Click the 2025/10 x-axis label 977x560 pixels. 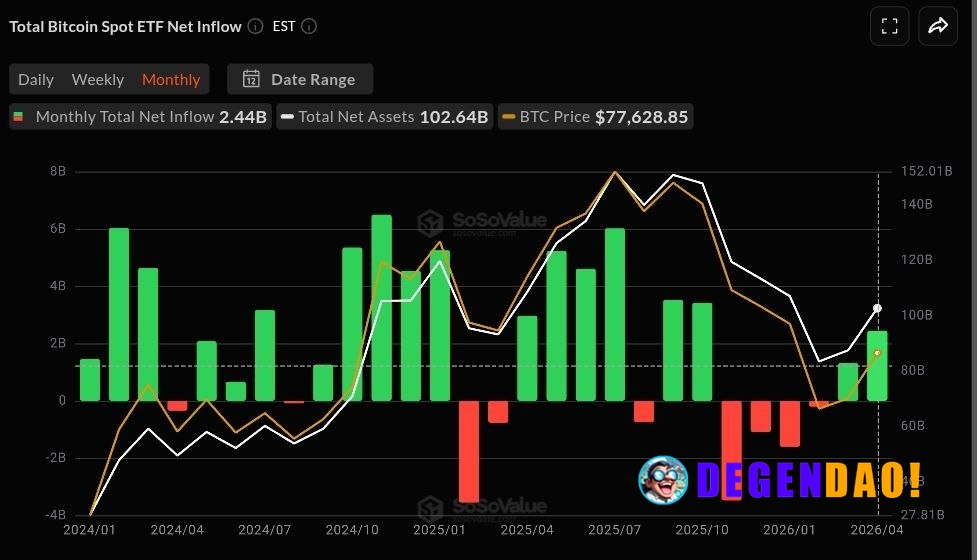pyautogui.click(x=702, y=530)
